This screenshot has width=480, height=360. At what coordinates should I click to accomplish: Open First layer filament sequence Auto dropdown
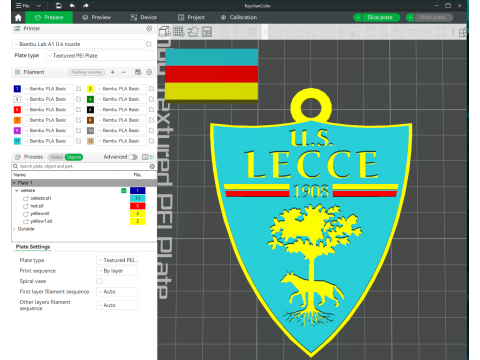117,292
